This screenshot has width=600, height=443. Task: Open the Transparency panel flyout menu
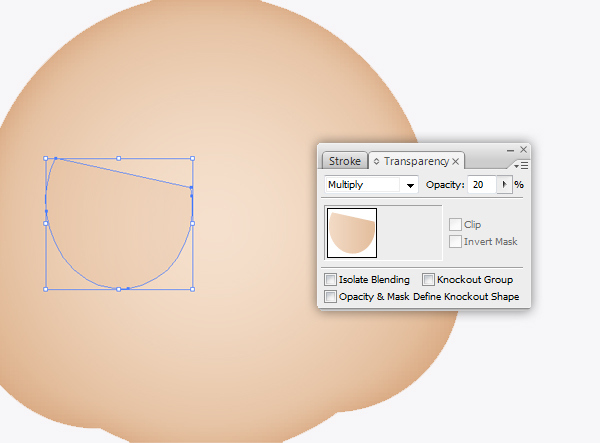tap(521, 166)
